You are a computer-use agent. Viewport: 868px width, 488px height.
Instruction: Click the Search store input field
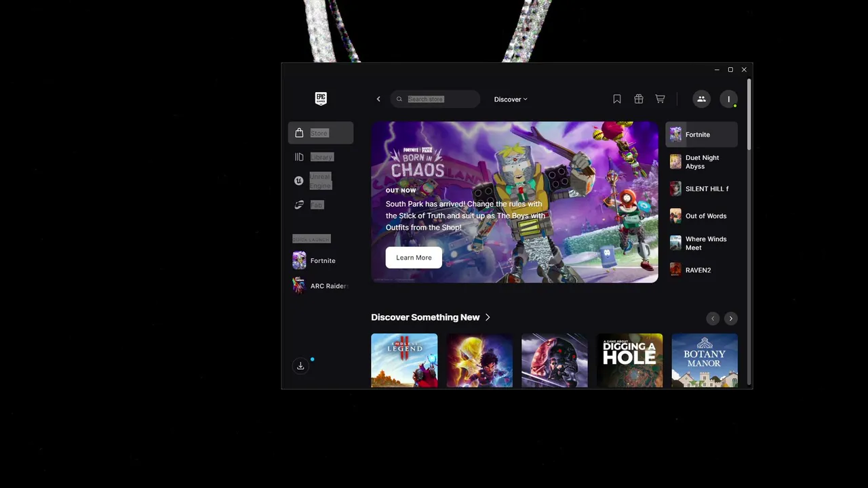point(435,99)
